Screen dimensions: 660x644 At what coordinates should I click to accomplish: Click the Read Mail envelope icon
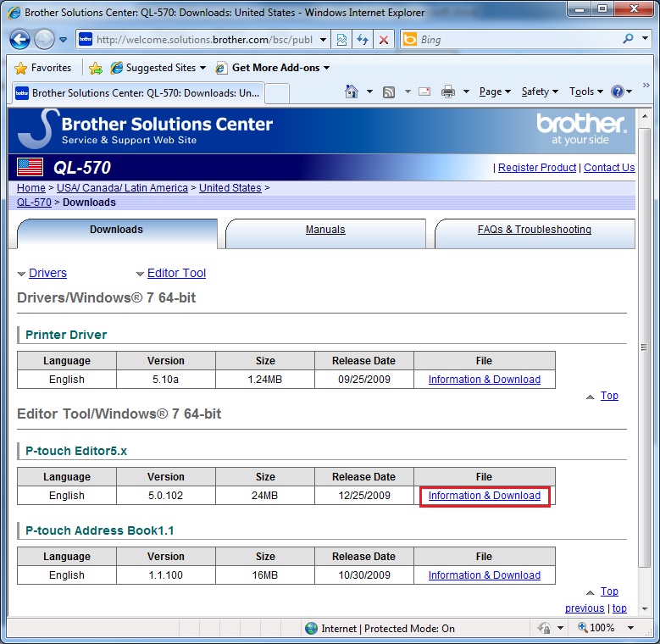[424, 92]
